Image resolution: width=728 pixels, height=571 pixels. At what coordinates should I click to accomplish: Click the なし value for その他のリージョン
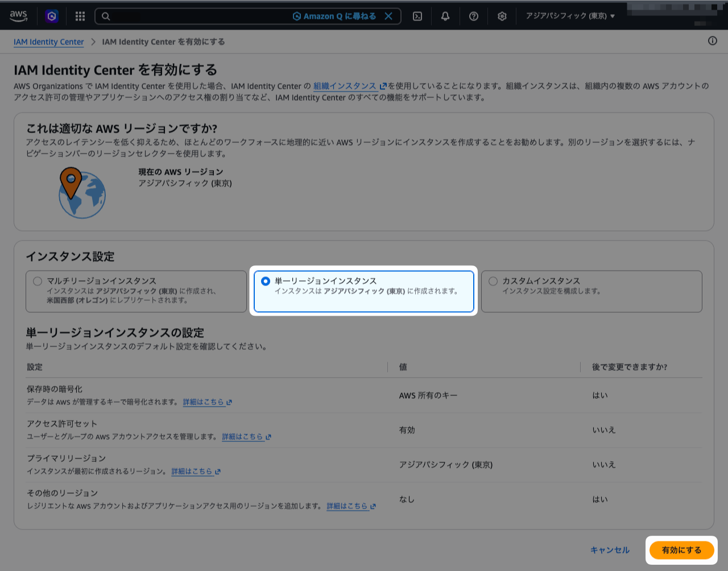point(407,499)
